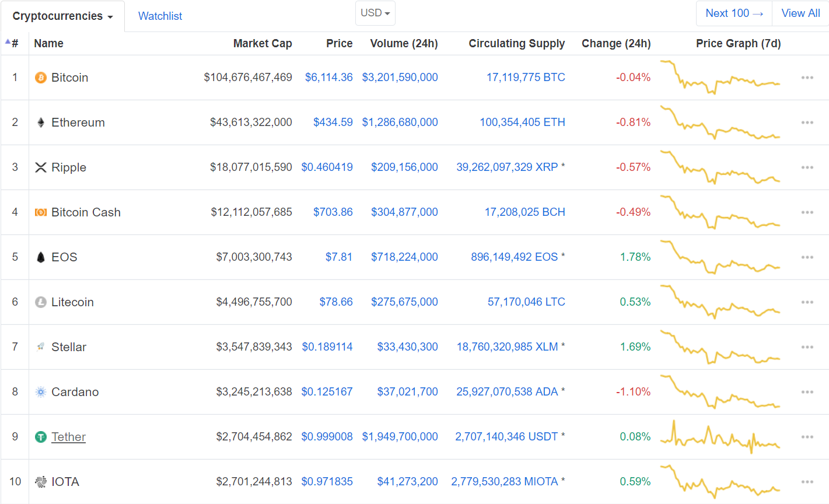Click the Bitcoin coin logo icon
Screen dimensions: 829x504
tap(41, 78)
